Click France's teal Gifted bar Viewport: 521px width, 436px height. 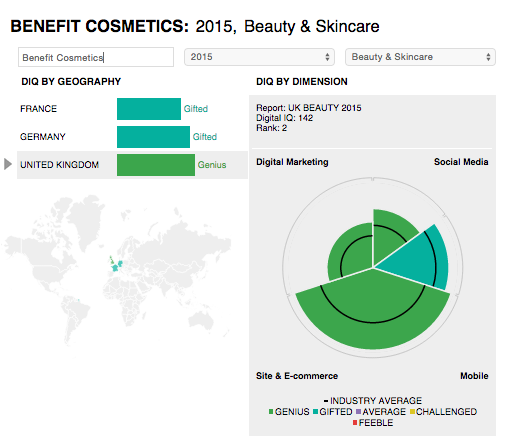149,109
